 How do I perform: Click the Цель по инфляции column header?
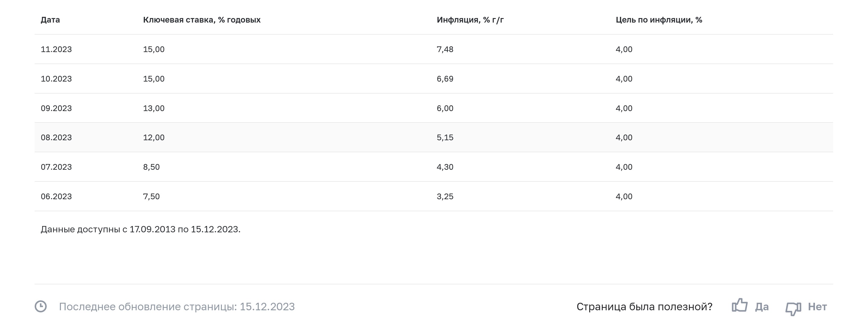(x=659, y=20)
